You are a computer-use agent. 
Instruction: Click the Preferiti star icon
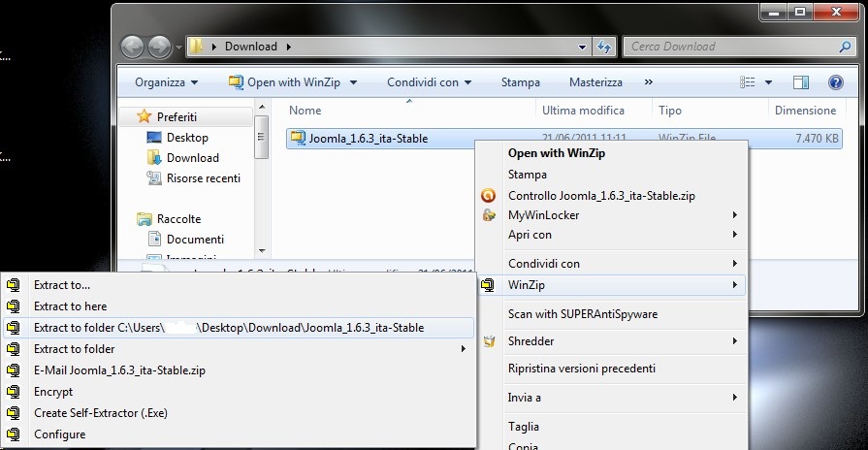pos(144,116)
